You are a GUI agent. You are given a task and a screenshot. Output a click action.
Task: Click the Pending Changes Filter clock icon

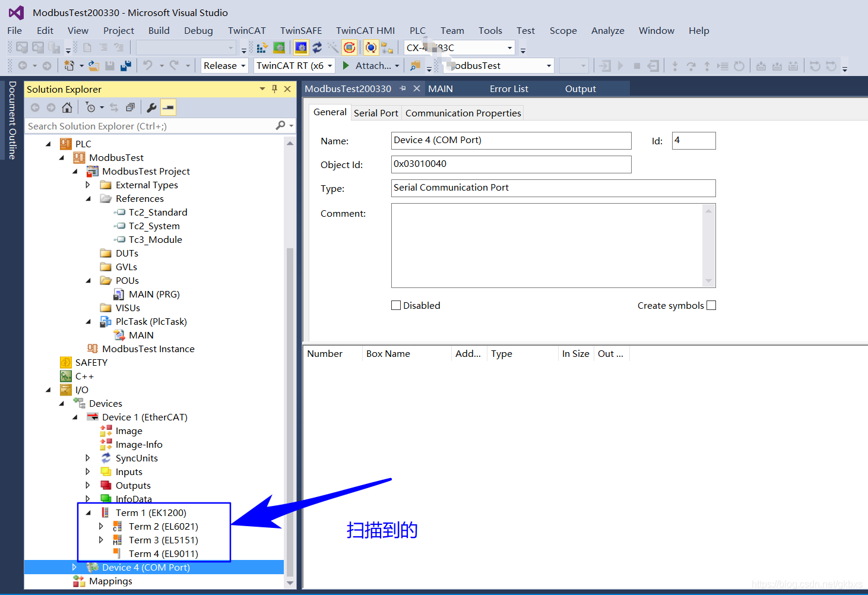90,107
